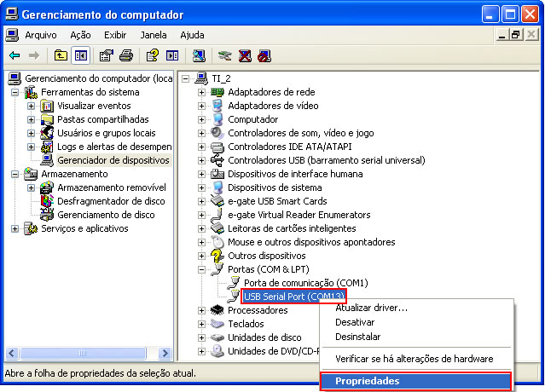This screenshot has width=545, height=392.
Task: Click the Help question mark toolbar icon
Action: coord(152,55)
